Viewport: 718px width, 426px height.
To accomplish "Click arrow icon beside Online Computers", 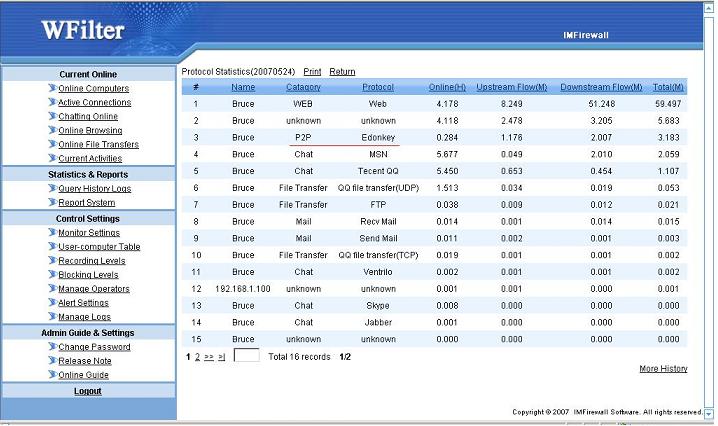I will (x=53, y=88).
